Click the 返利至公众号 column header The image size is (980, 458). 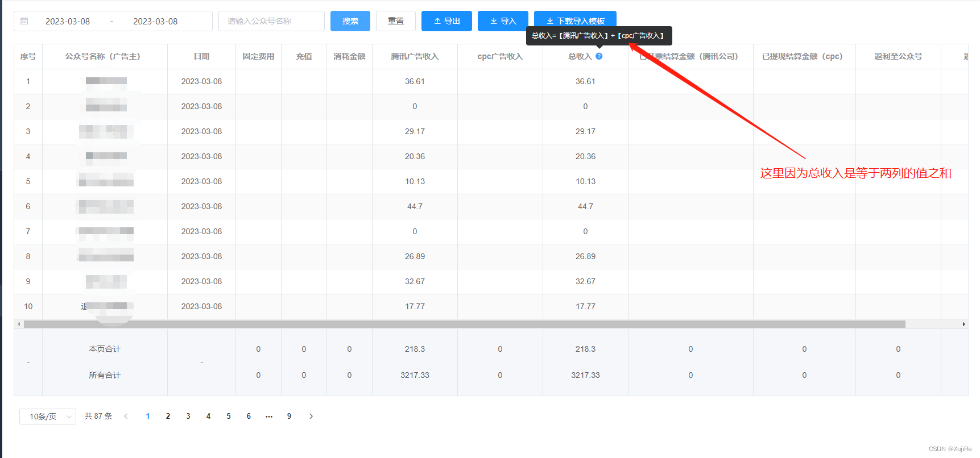point(898,56)
